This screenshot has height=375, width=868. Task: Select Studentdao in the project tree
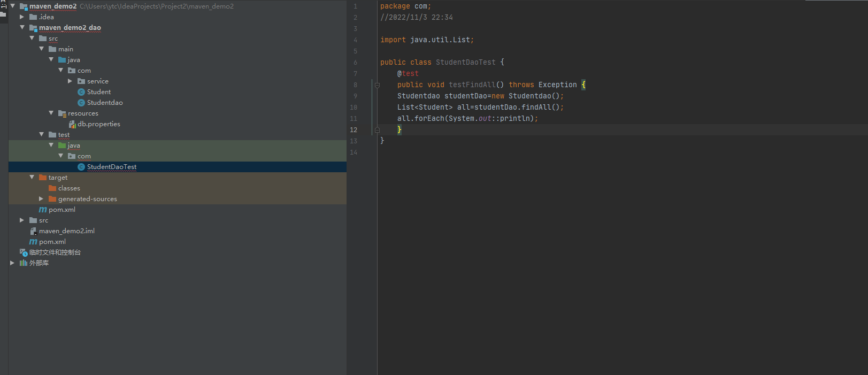click(105, 103)
